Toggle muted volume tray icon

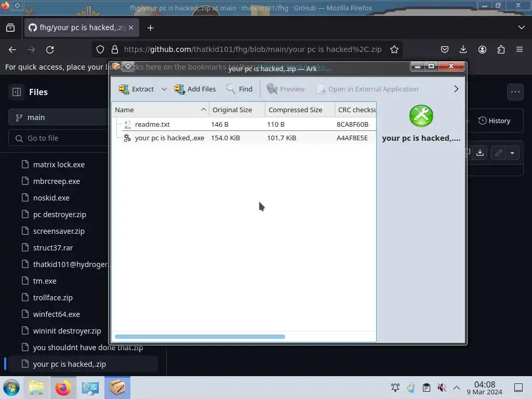tap(442, 388)
